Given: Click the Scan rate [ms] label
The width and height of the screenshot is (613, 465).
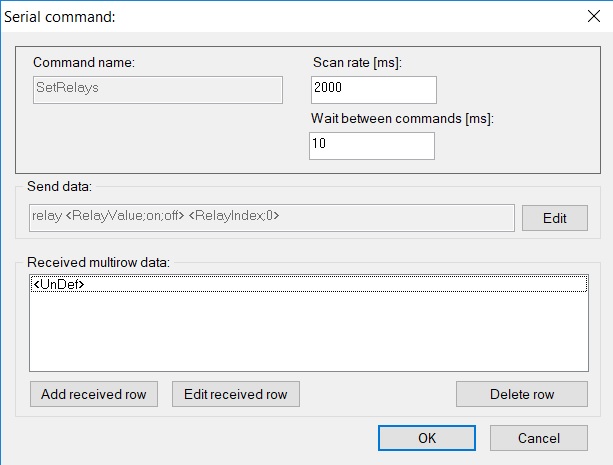Looking at the screenshot, I should coord(357,63).
